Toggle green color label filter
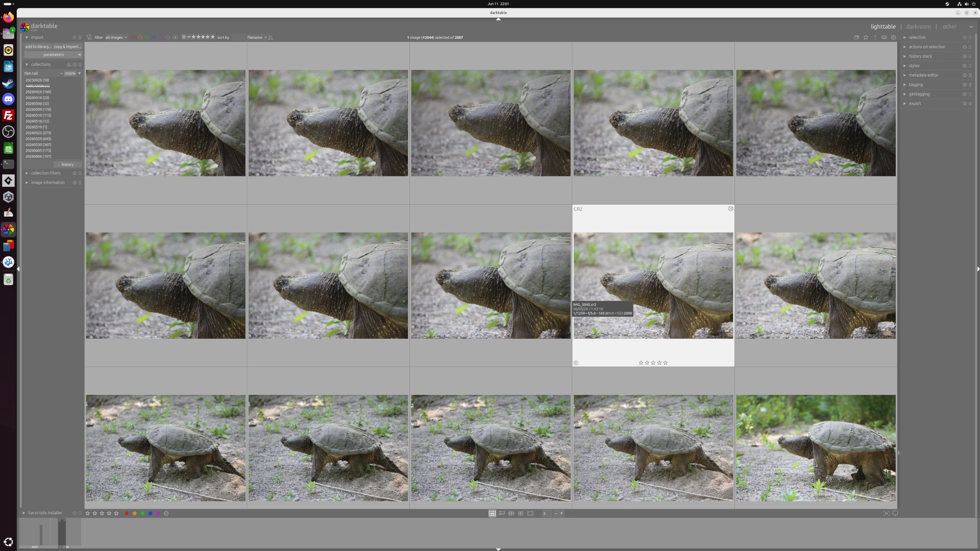This screenshot has width=980, height=551. point(147,37)
